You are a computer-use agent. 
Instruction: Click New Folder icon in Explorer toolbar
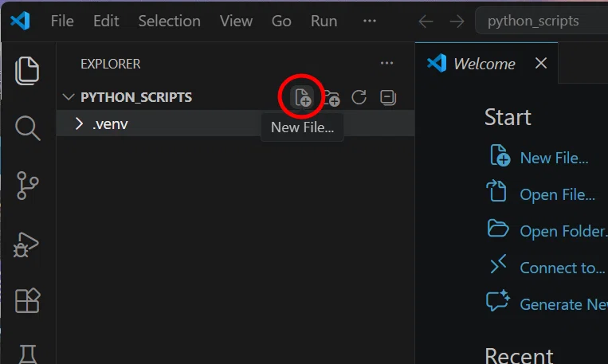click(x=331, y=98)
